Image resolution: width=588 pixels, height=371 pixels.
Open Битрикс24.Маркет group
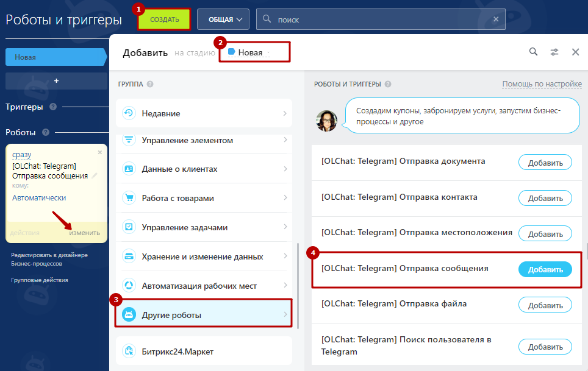coord(204,351)
